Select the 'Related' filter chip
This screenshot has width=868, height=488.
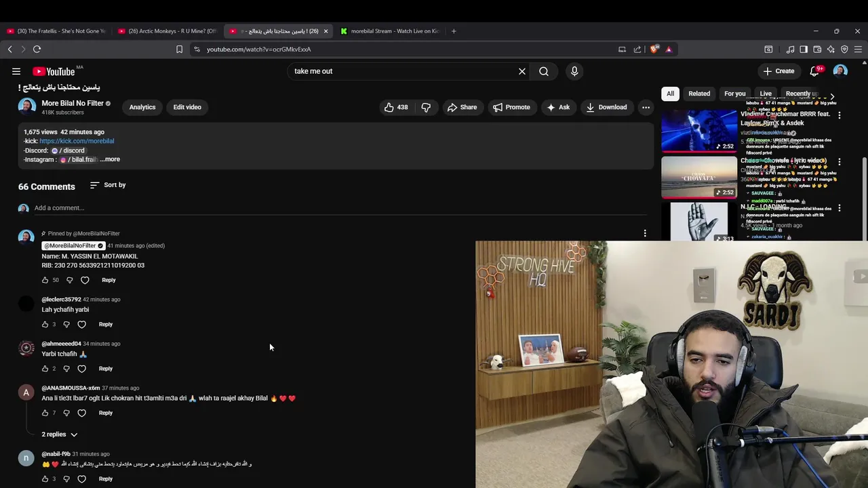coord(699,94)
